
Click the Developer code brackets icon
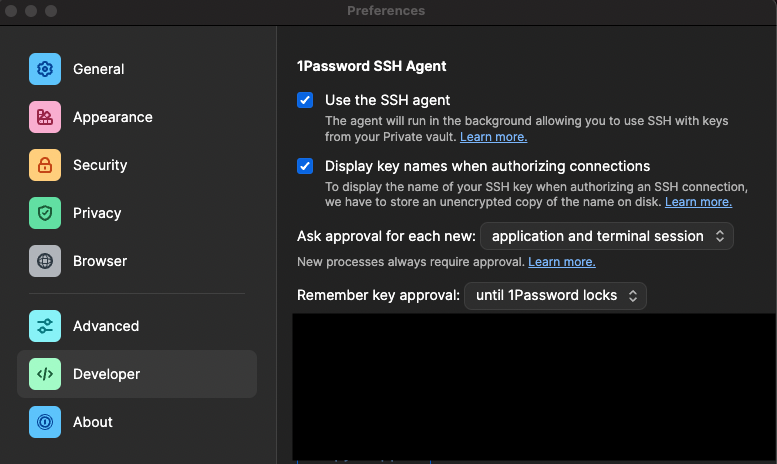(45, 374)
